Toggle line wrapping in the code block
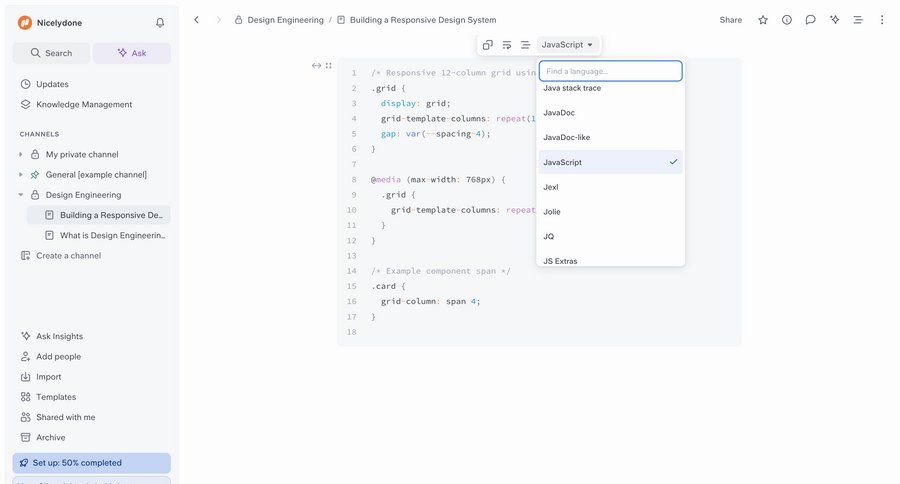This screenshot has height=484, width=900. coord(507,45)
